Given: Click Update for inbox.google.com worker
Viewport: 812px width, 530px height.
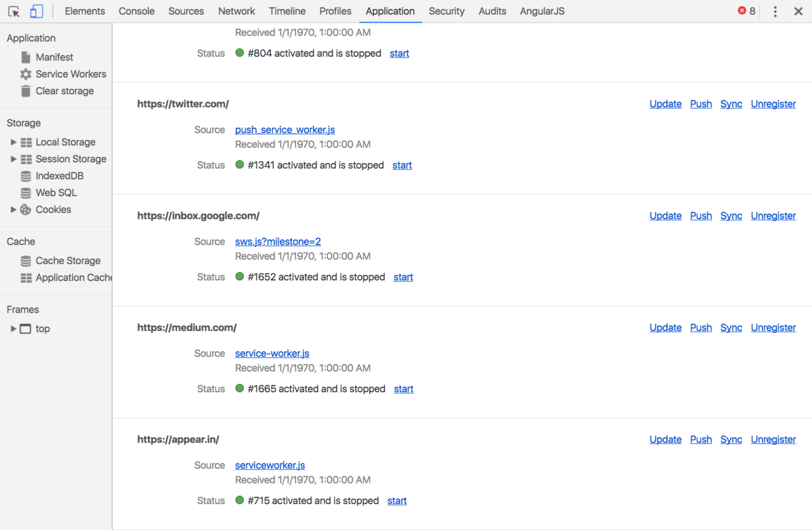Looking at the screenshot, I should (665, 216).
